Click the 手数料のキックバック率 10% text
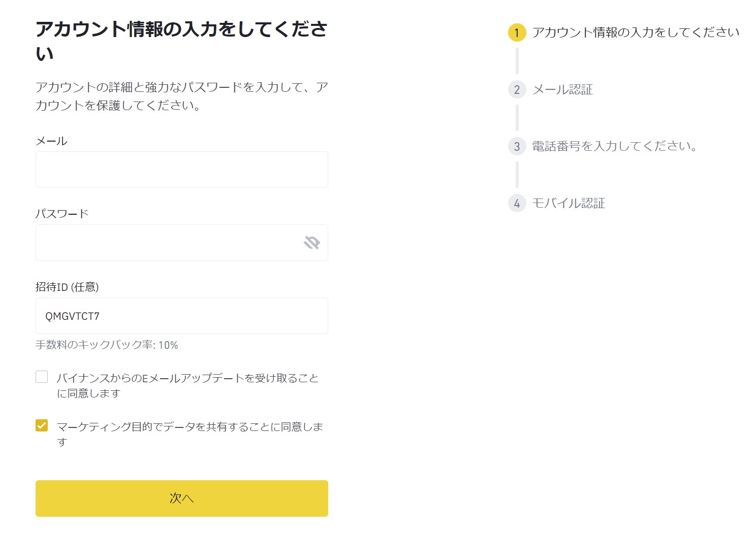The width and height of the screenshot is (756, 533). (x=107, y=345)
